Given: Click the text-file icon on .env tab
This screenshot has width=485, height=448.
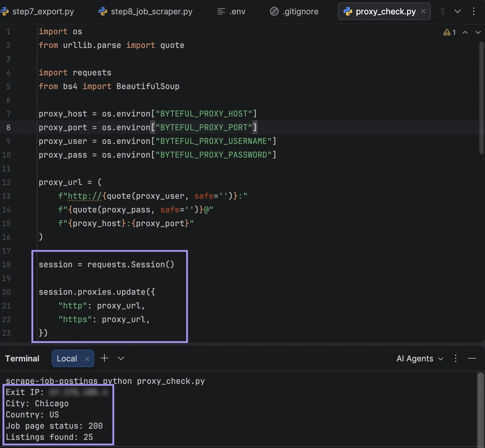Looking at the screenshot, I should coord(221,12).
